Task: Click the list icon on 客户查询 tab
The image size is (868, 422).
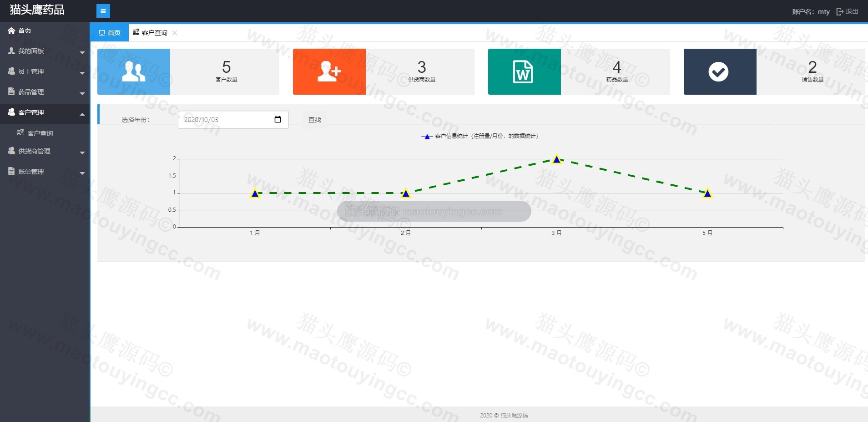Action: click(136, 32)
